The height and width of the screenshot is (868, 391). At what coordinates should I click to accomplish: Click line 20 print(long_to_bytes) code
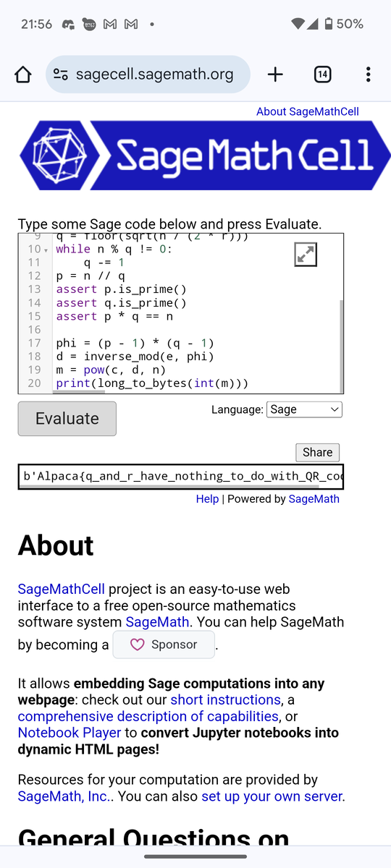pyautogui.click(x=152, y=383)
